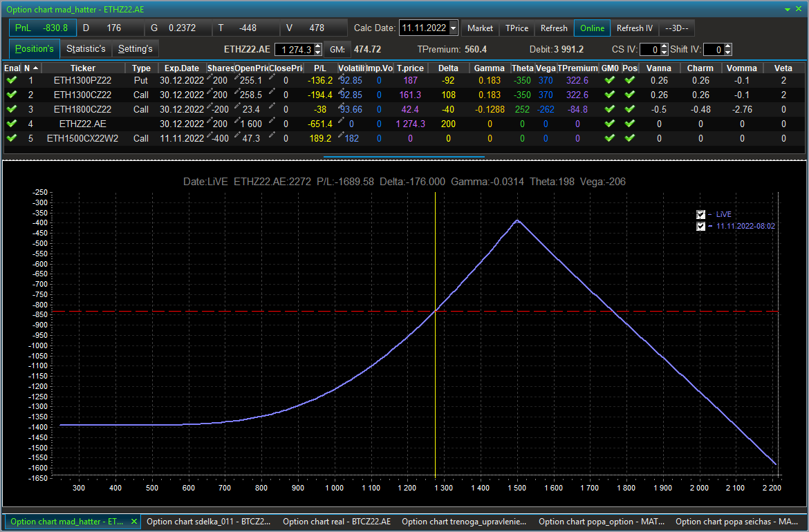Image resolution: width=809 pixels, height=532 pixels.
Task: Sort table by the N column header
Action: [x=31, y=68]
